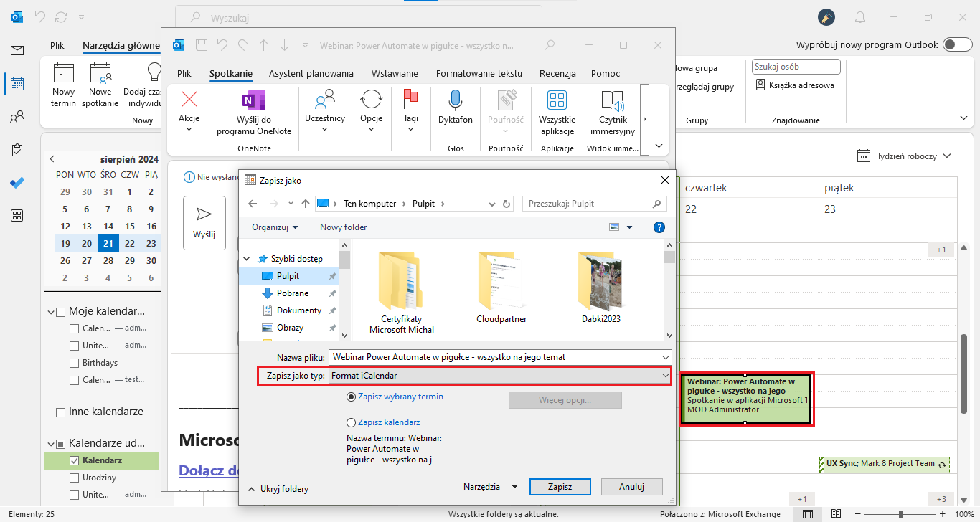Check the Urodziny calendar checkbox
Viewport: 980px width, 522px height.
tap(74, 478)
